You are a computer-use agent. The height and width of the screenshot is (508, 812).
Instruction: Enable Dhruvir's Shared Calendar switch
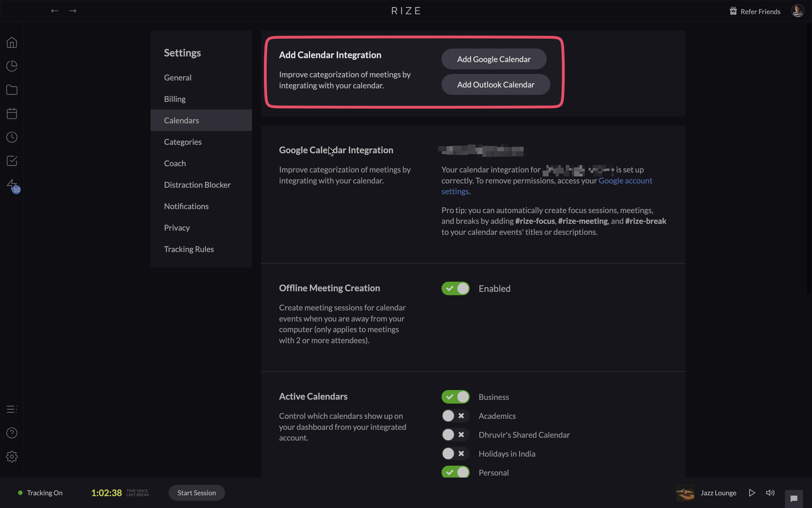[455, 435]
